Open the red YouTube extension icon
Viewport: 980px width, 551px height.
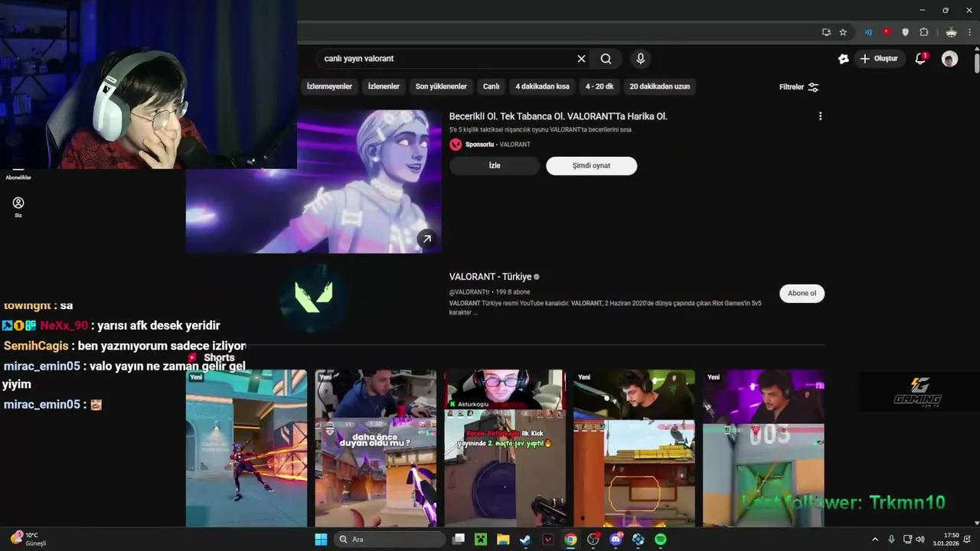coord(887,32)
